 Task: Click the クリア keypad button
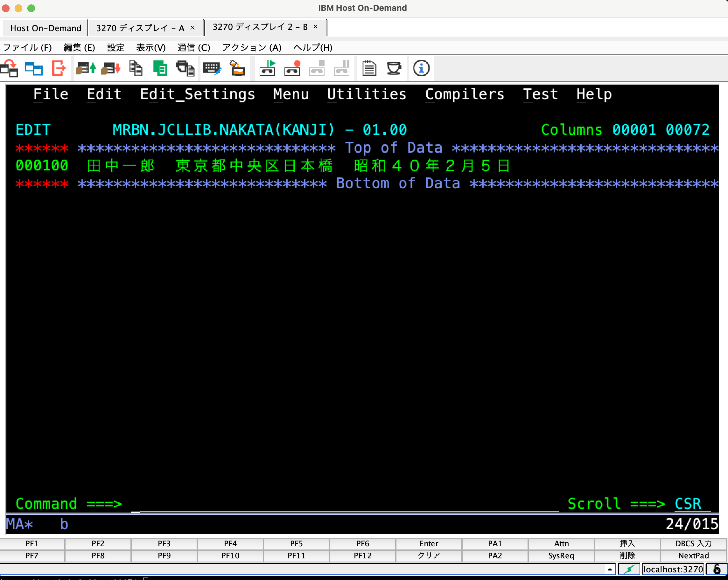[x=429, y=556]
